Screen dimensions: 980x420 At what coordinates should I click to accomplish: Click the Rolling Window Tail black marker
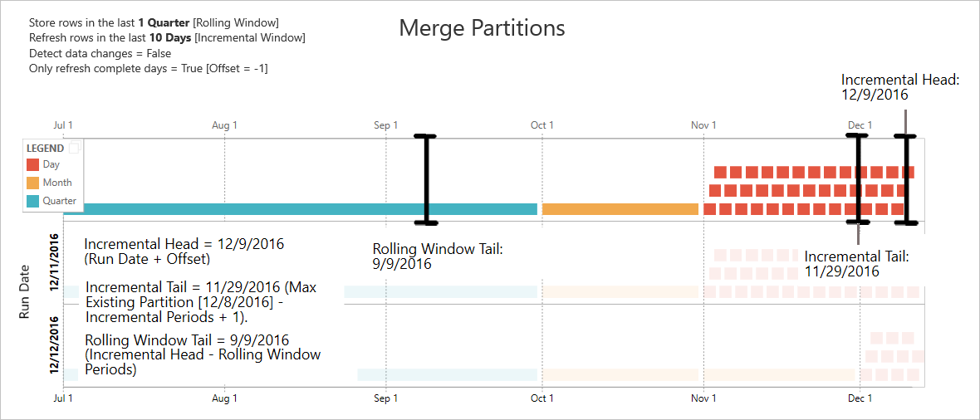click(x=426, y=179)
